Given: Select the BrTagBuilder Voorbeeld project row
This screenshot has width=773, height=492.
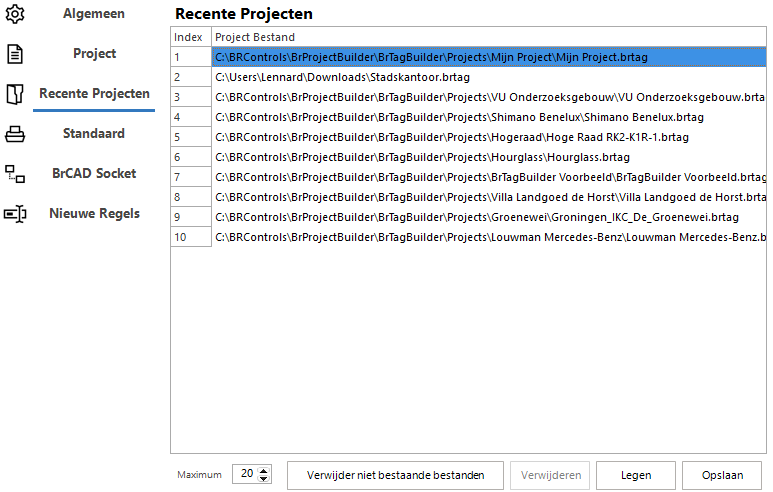Looking at the screenshot, I should [489, 177].
